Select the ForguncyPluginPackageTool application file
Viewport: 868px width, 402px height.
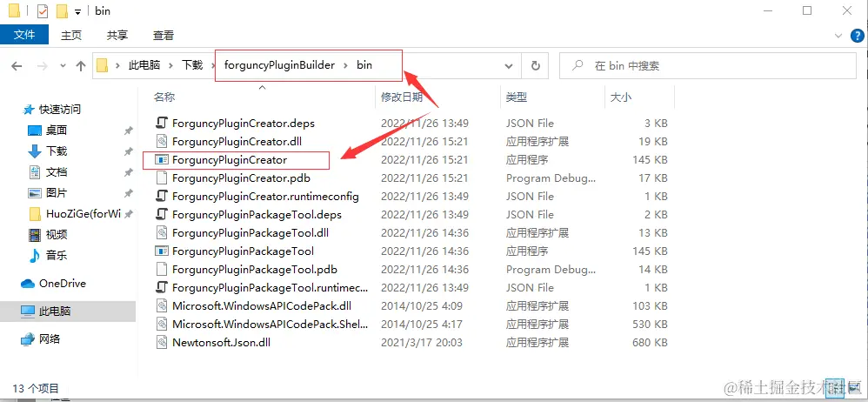click(x=243, y=251)
